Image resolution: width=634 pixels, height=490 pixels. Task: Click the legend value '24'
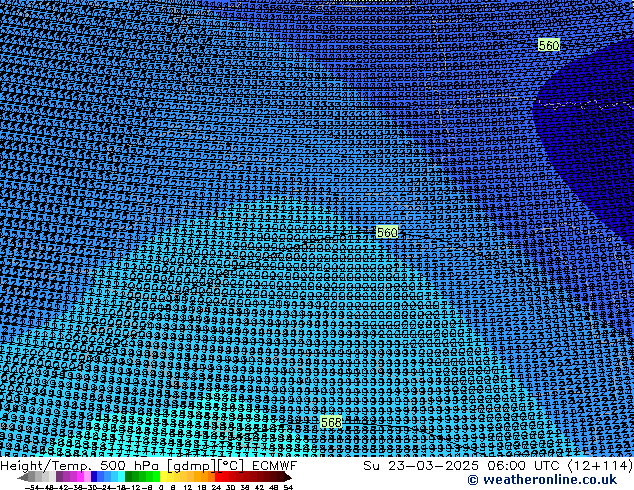[x=216, y=488]
